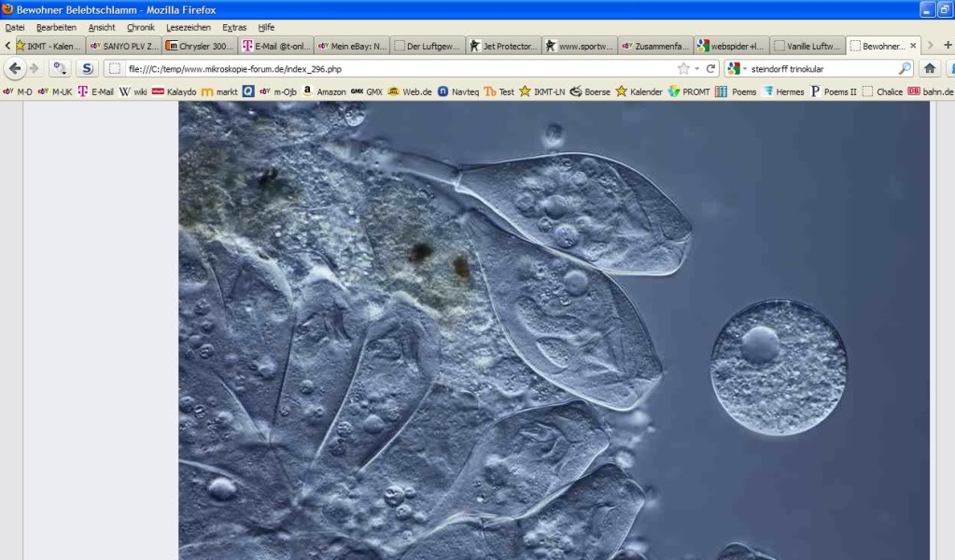Switch to the IKMT - Kalen... tab
Viewport: 955px width, 560px height.
click(49, 46)
